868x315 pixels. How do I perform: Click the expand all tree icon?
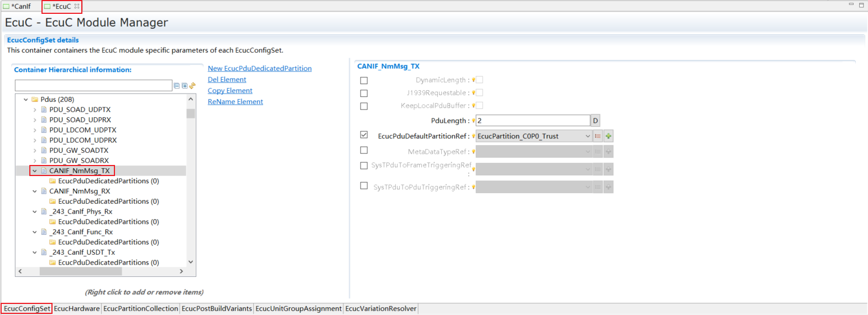click(x=185, y=86)
